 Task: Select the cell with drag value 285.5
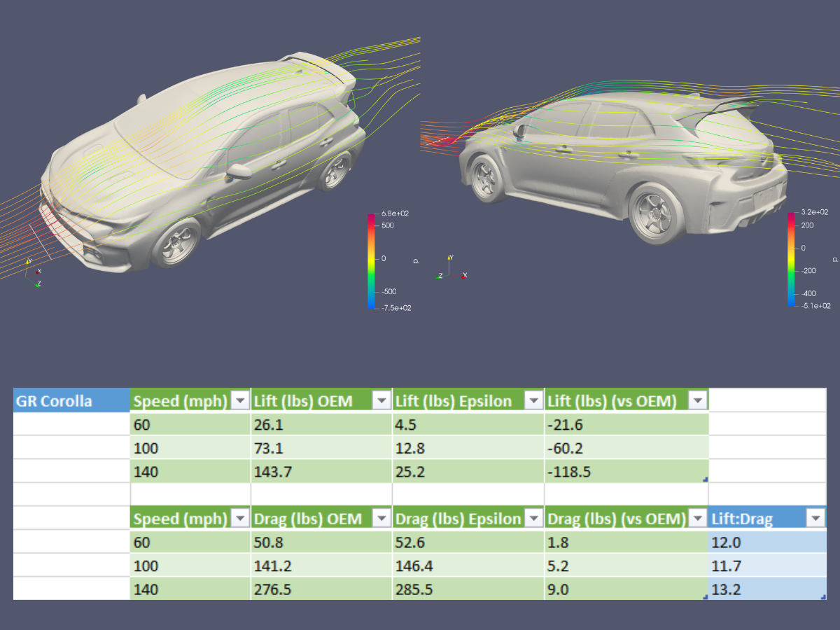coord(468,589)
